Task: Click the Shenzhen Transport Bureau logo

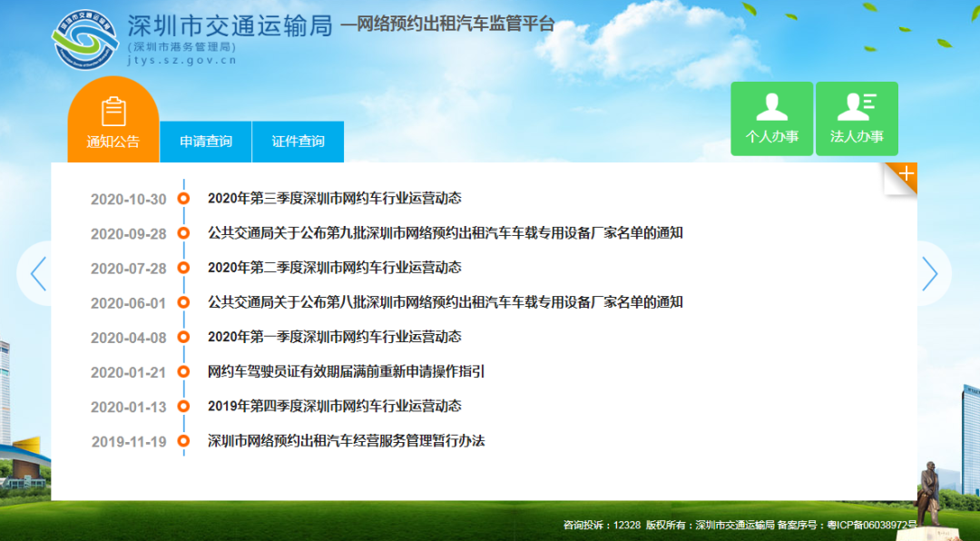Action: pyautogui.click(x=86, y=38)
